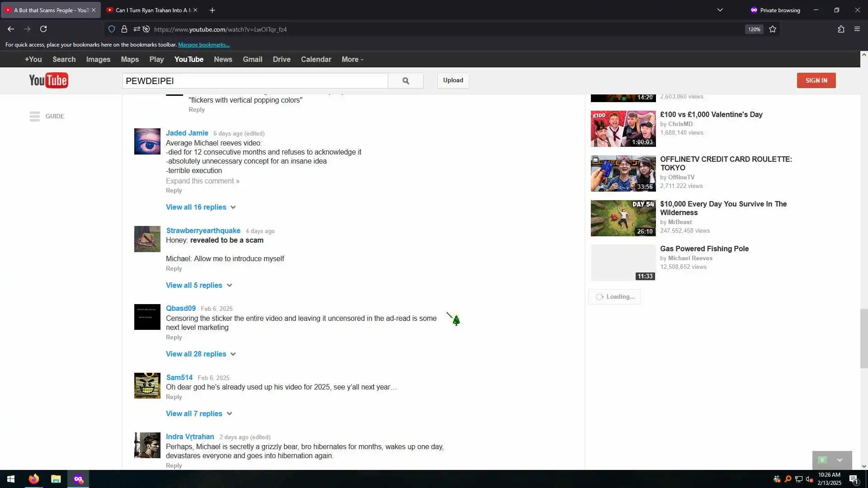The image size is (868, 488).
Task: Open the GUIDE hamburger menu icon
Action: [x=35, y=116]
